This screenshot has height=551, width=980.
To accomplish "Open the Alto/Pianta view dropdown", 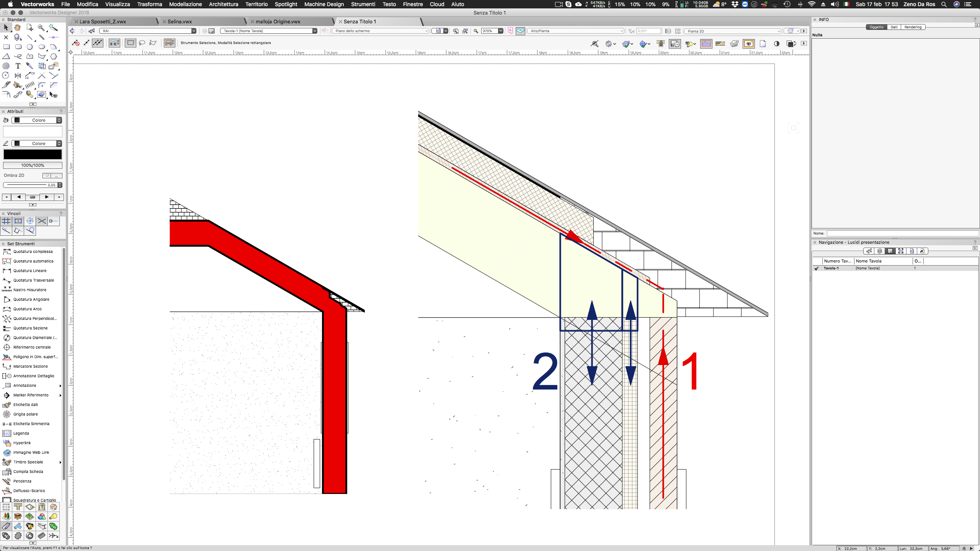I will [621, 31].
